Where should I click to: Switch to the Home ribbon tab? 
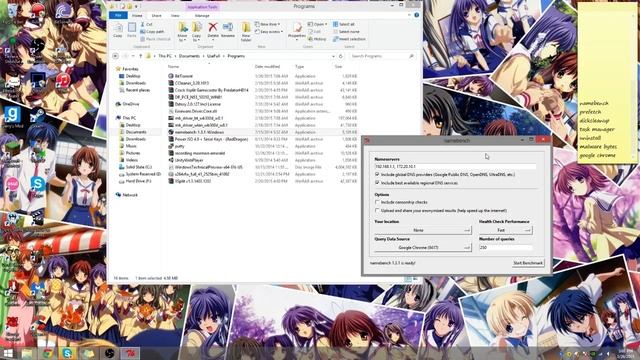(137, 16)
